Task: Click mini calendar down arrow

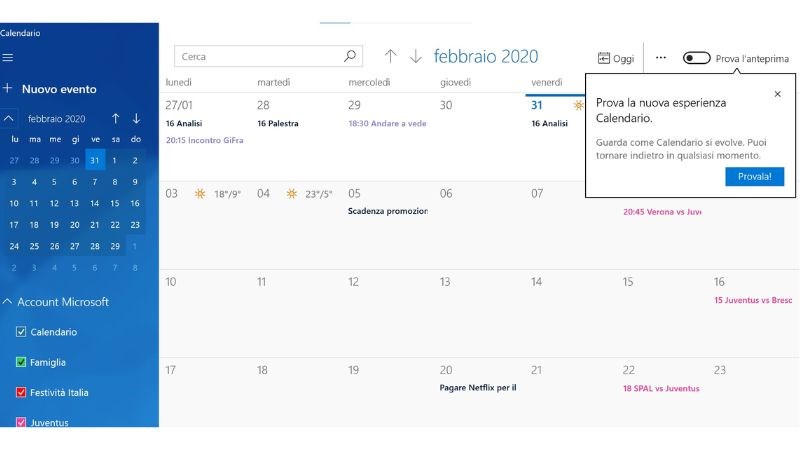Action: point(136,118)
